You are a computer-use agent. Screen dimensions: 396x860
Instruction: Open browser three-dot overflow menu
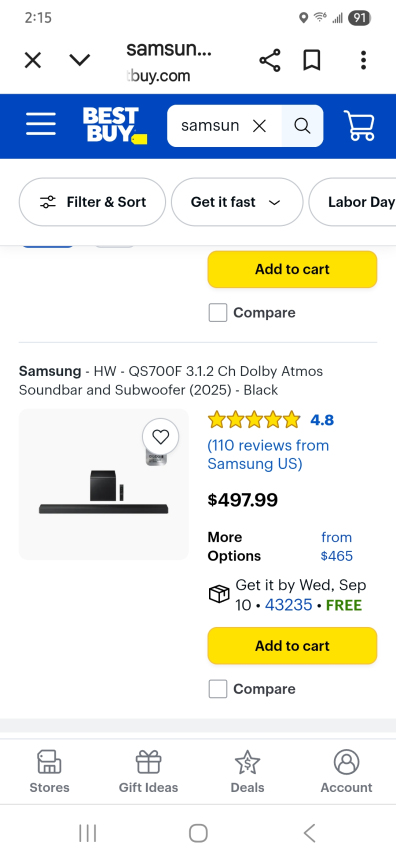tap(363, 60)
